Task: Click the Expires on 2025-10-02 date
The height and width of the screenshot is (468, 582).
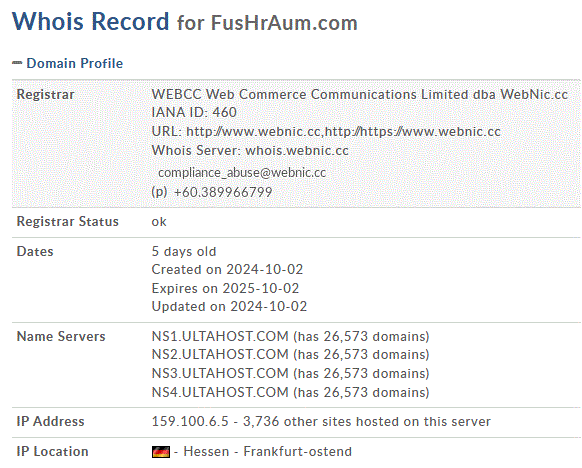Action: coord(225,288)
